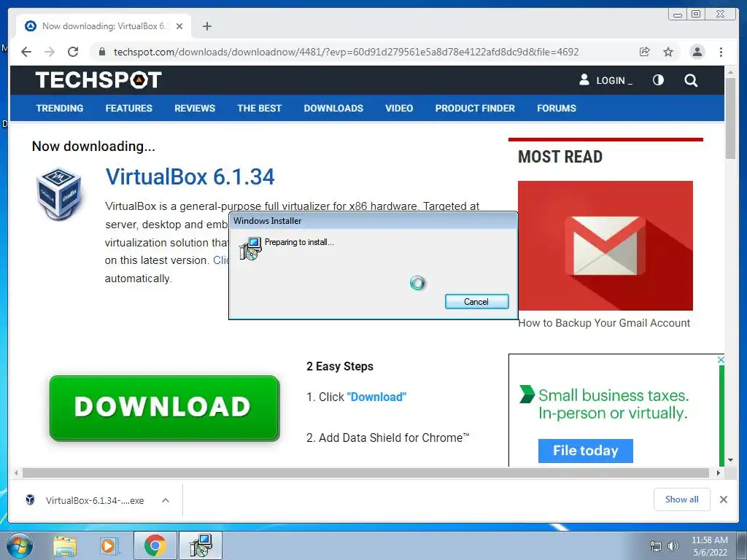The width and height of the screenshot is (747, 560).
Task: Click Chrome icon on taskbar
Action: [155, 545]
